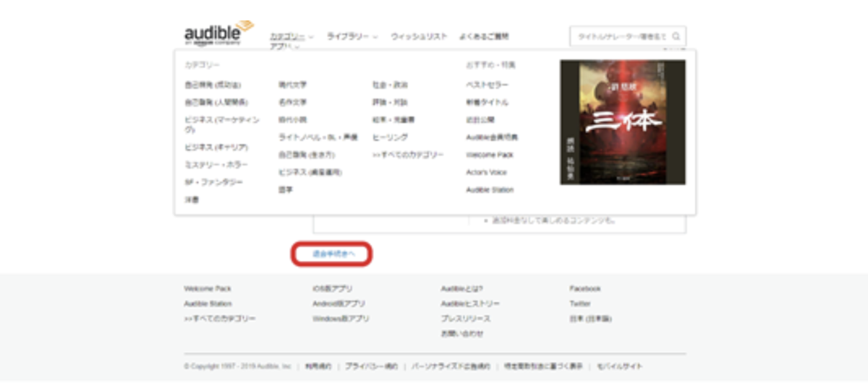
Task: Open Facebook footer link
Action: point(585,288)
